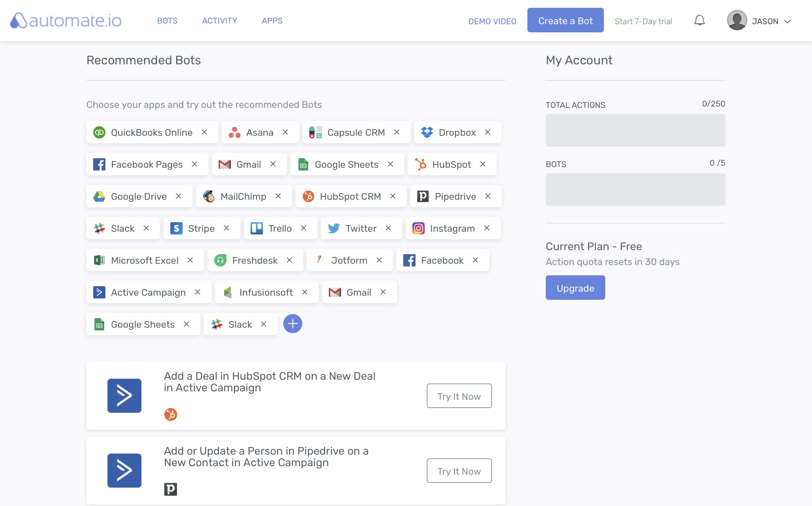Click the '0/250' actions count
The width and height of the screenshot is (812, 506).
click(714, 104)
